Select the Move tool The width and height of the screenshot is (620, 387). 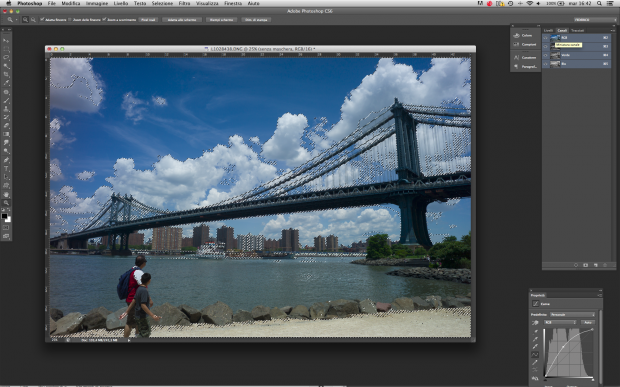(6, 40)
